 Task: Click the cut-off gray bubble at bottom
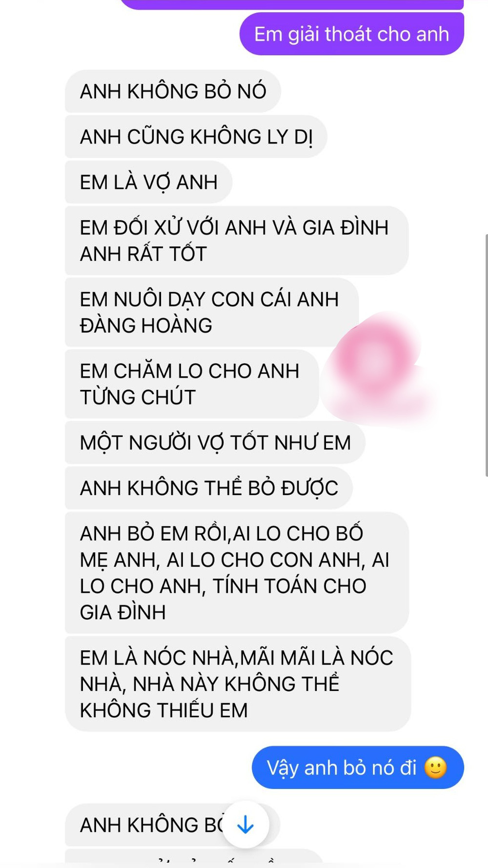tap(194, 858)
